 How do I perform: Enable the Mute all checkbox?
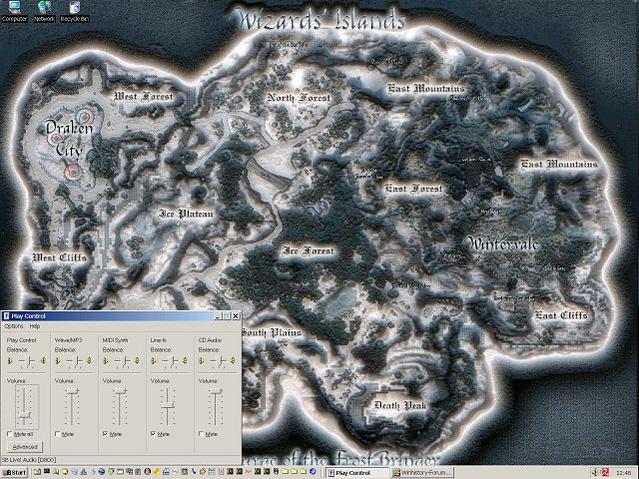point(10,434)
